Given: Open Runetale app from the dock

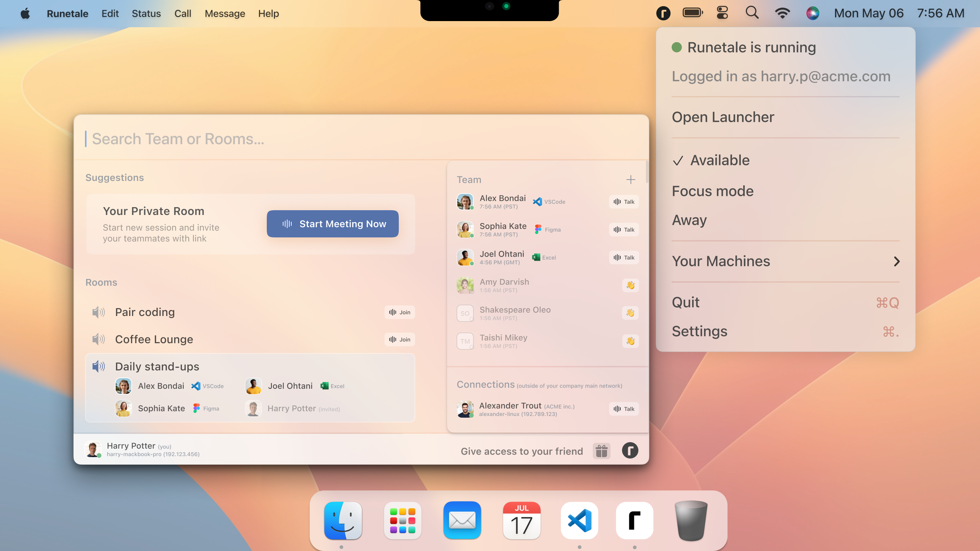Looking at the screenshot, I should pos(635,521).
